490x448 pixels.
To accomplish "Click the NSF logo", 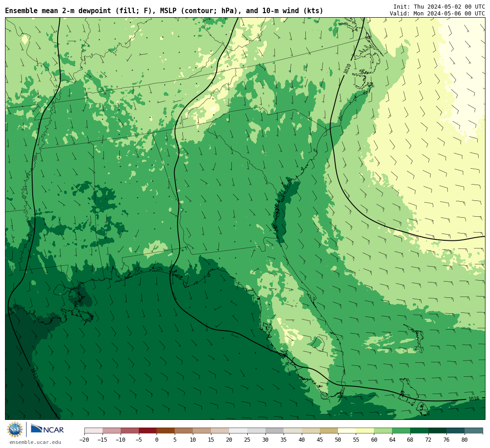I will coord(15,429).
